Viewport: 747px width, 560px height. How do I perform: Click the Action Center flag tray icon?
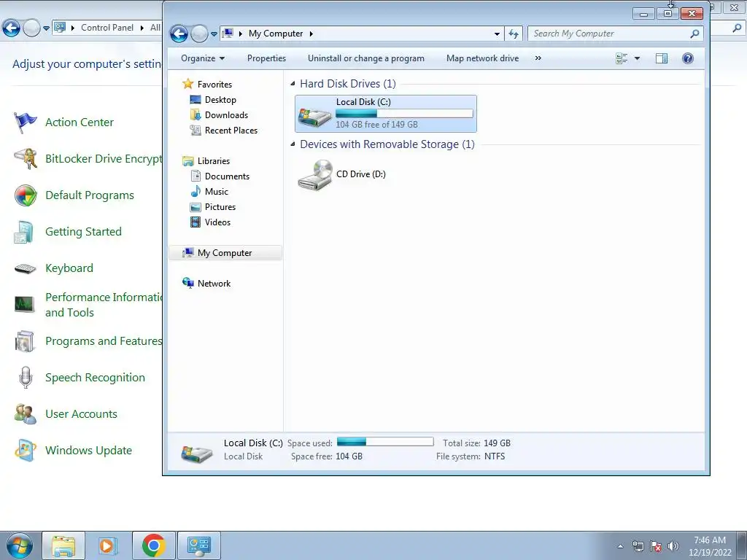pos(656,546)
